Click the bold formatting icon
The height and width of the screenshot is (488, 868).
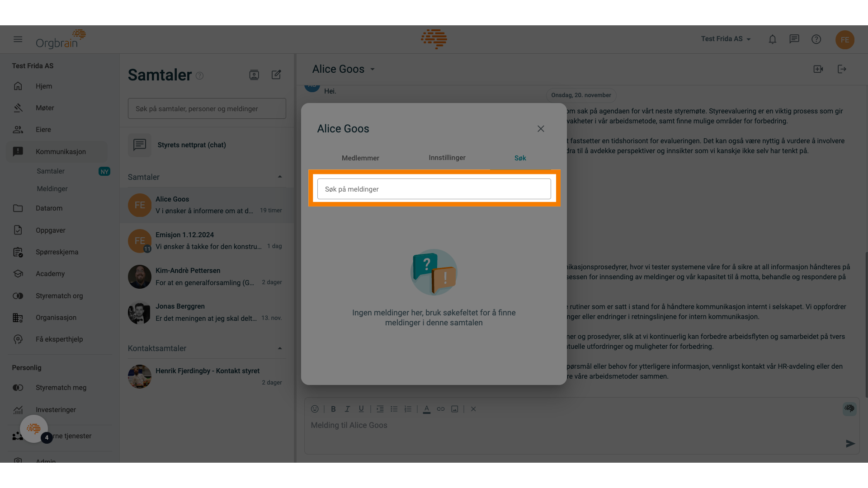[333, 409]
